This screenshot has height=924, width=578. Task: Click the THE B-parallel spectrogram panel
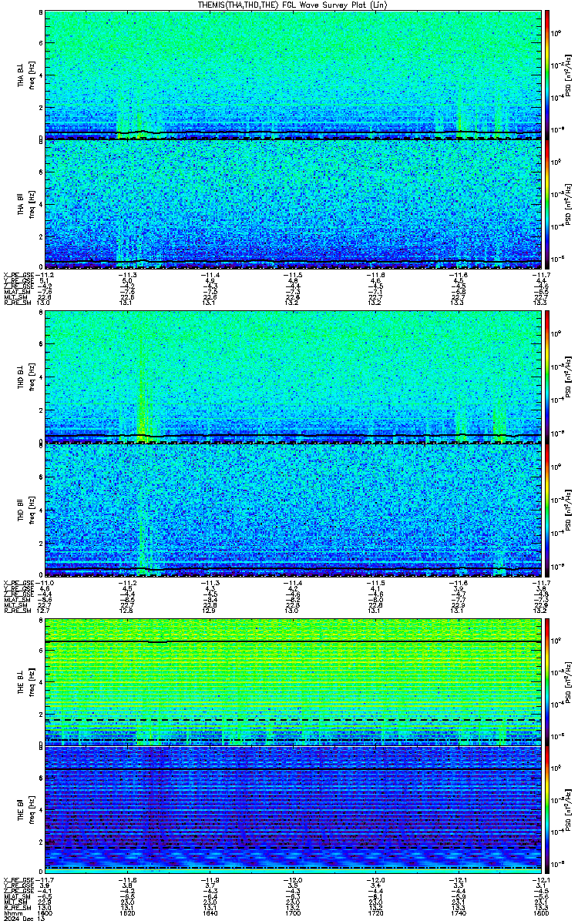[293, 811]
